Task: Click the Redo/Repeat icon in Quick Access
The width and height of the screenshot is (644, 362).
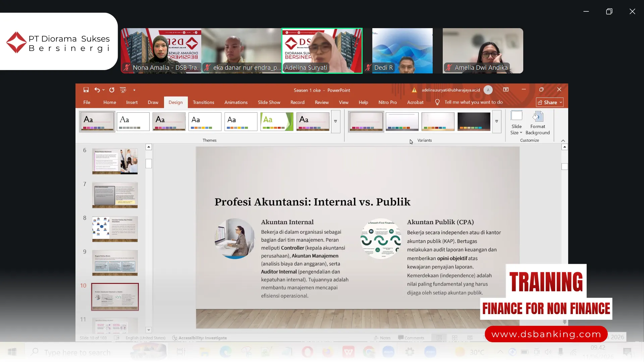Action: pyautogui.click(x=112, y=90)
